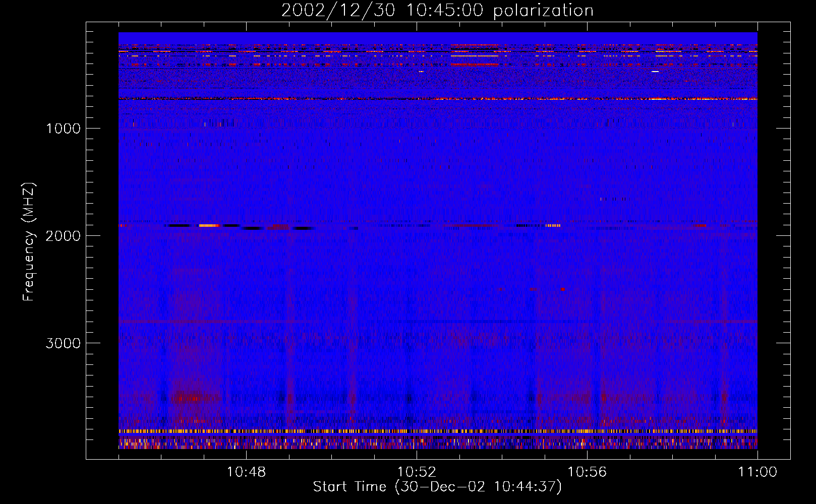Click the "1000" frequency tick label
The width and height of the screenshot is (816, 504).
(x=63, y=129)
